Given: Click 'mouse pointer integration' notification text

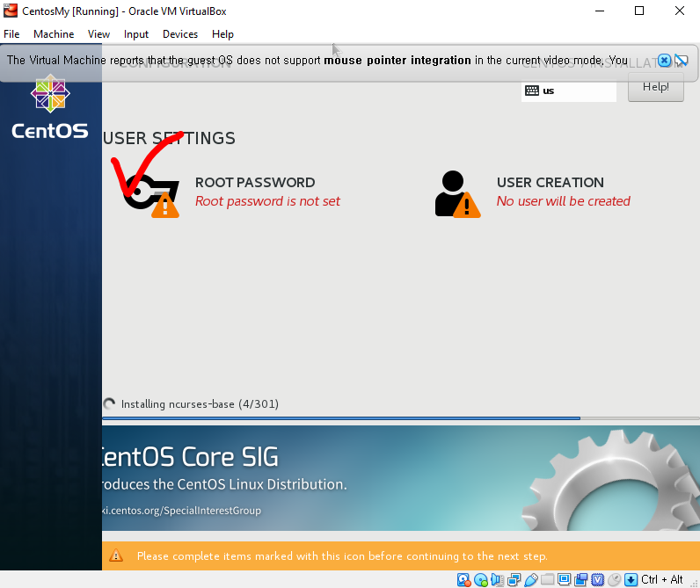Looking at the screenshot, I should (397, 61).
